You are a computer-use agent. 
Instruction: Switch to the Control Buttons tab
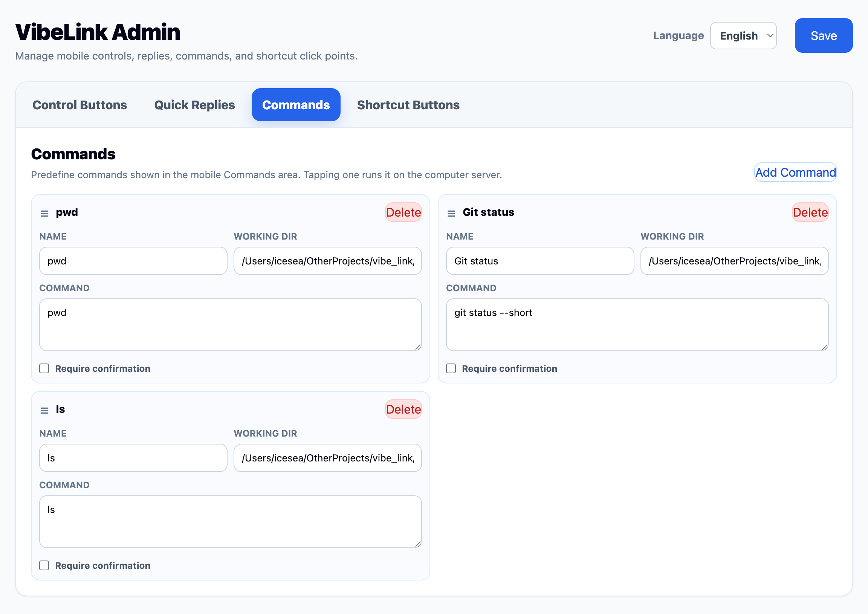pyautogui.click(x=80, y=105)
